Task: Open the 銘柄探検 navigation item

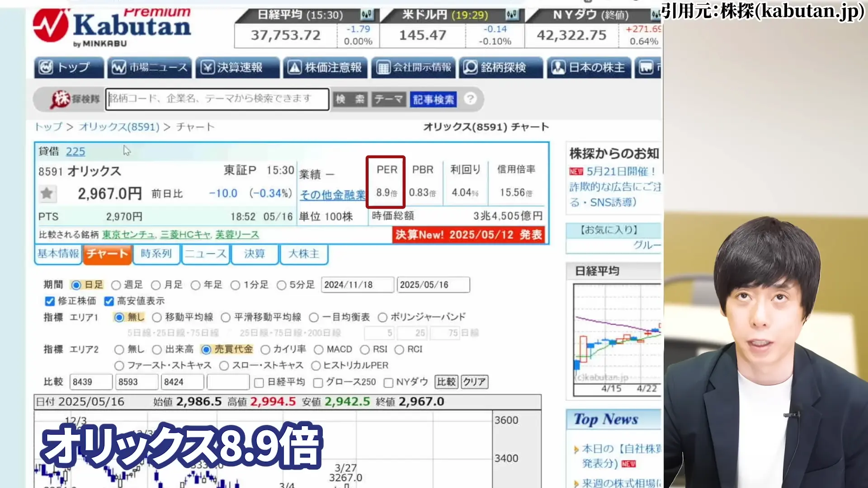Action: (x=501, y=68)
